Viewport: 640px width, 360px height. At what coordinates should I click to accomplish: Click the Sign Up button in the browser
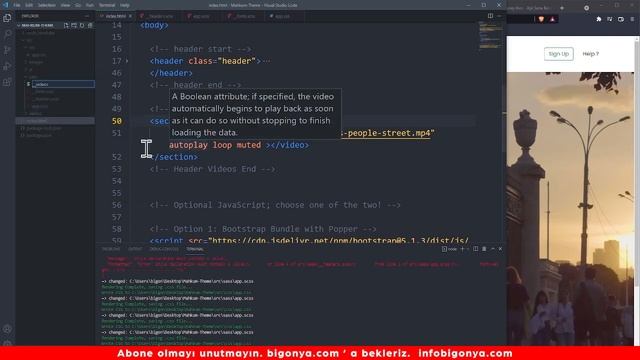click(558, 54)
